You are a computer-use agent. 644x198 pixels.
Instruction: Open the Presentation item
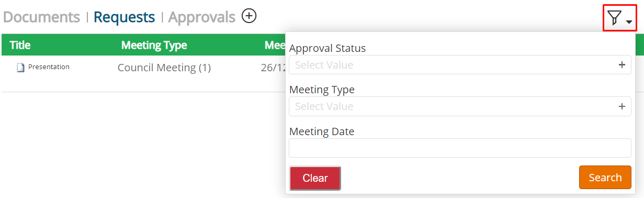49,67
